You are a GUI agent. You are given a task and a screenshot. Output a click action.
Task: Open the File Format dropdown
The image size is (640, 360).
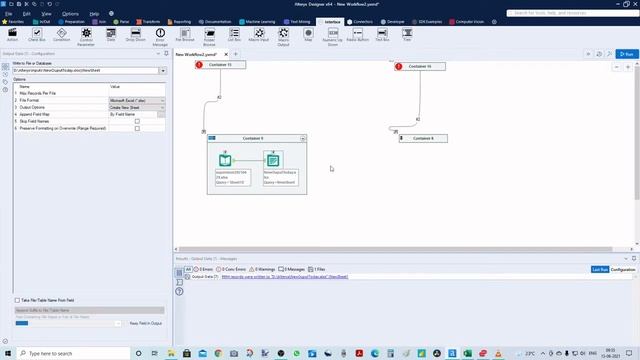point(162,100)
